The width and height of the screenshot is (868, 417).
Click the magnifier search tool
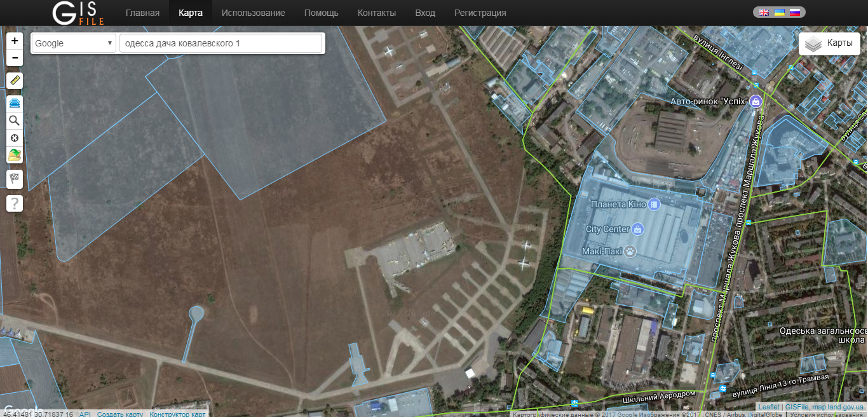point(15,120)
